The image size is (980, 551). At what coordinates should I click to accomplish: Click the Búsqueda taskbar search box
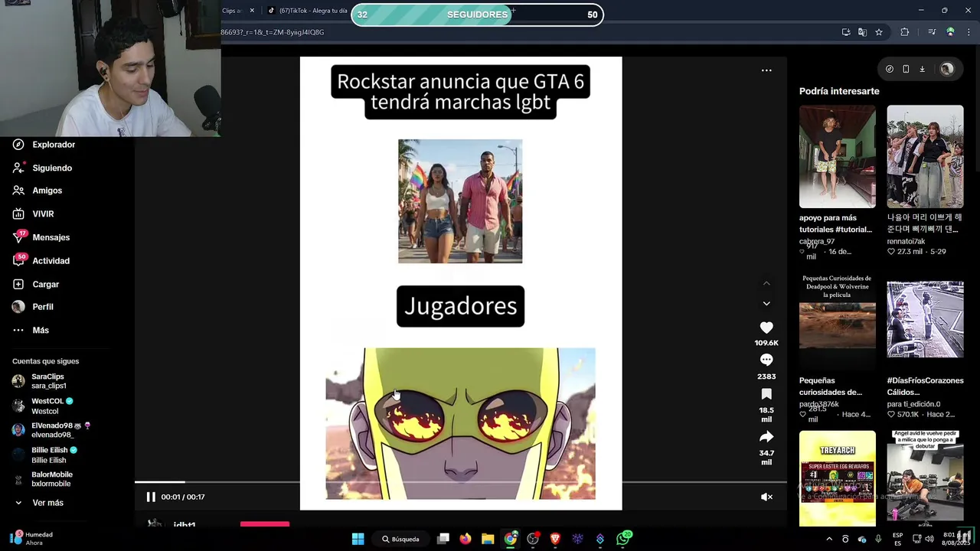click(x=400, y=539)
